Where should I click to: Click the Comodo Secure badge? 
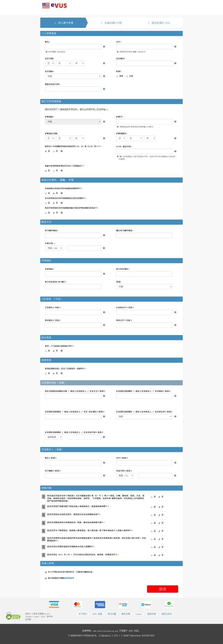click(13, 616)
